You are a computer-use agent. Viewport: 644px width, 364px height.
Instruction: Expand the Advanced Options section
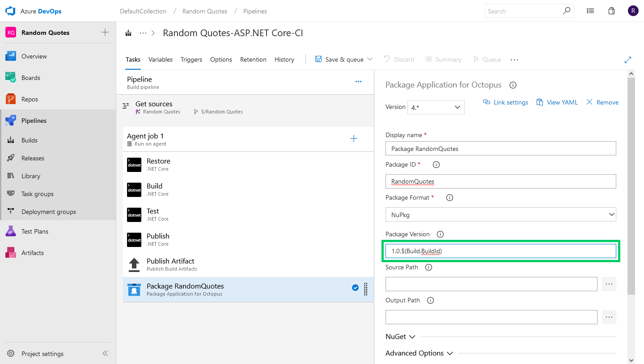click(x=419, y=353)
